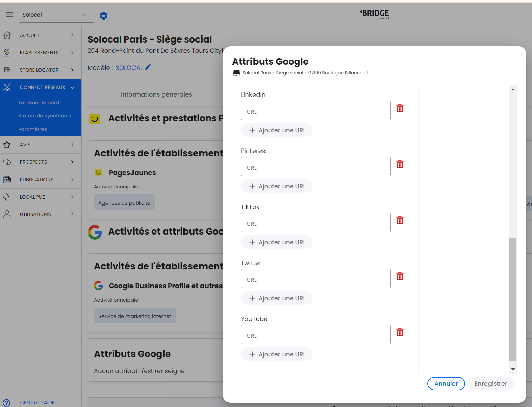The height and width of the screenshot is (407, 532).
Task: Click the Utilisateurs person icon
Action: [7, 214]
